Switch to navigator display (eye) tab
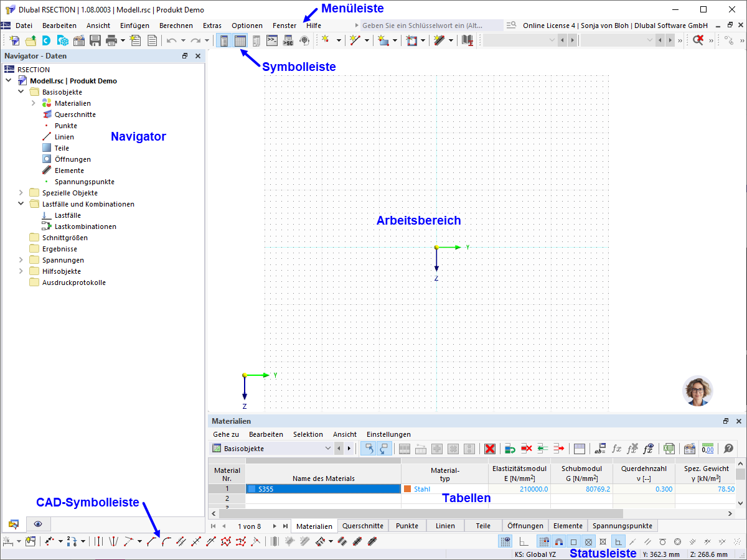Viewport: 747px width, 560px height. click(x=38, y=525)
